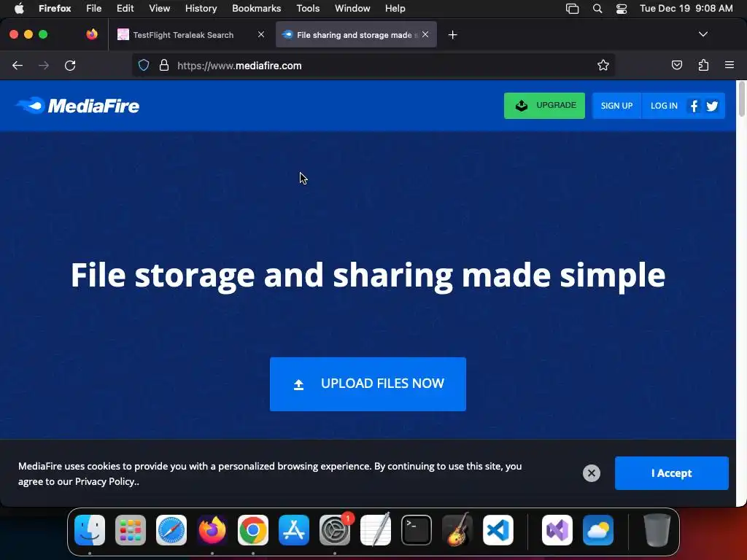
Task: Open Trash from the Dock
Action: coord(657,529)
